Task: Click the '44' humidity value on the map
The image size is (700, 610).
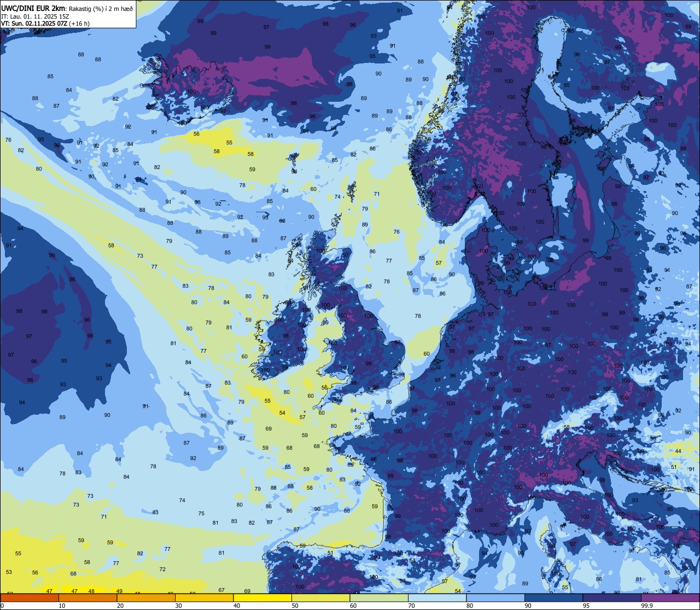Action: [678, 451]
